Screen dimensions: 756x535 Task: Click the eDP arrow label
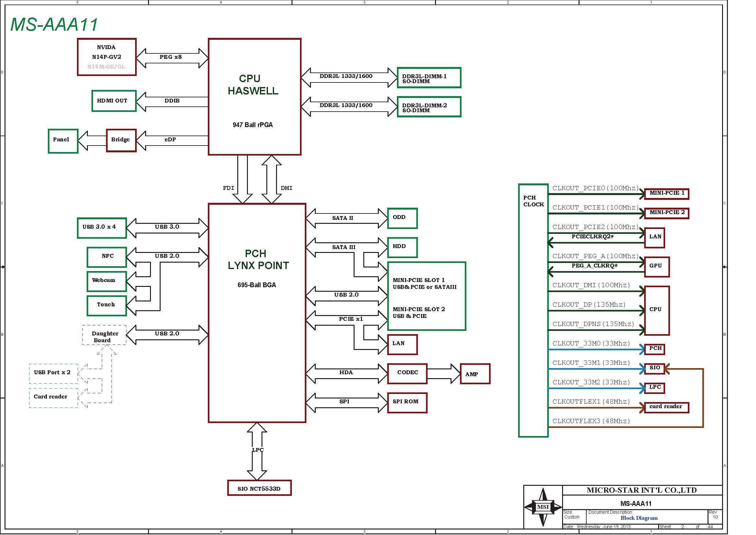click(170, 139)
